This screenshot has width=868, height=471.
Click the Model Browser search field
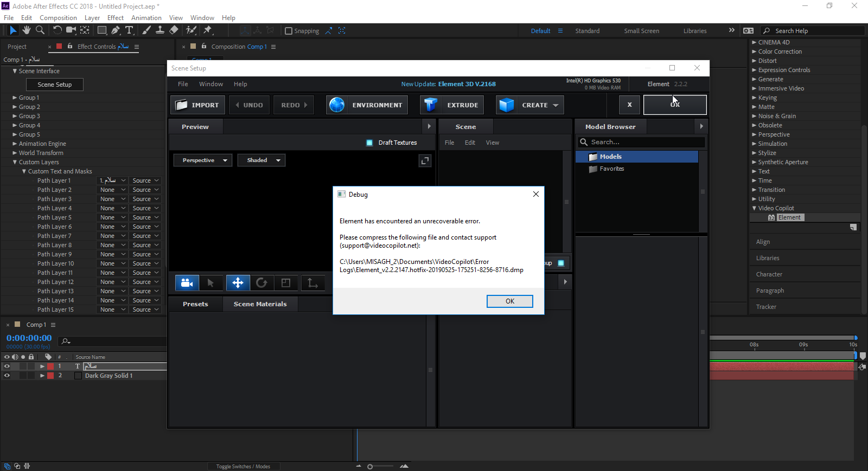(x=641, y=142)
